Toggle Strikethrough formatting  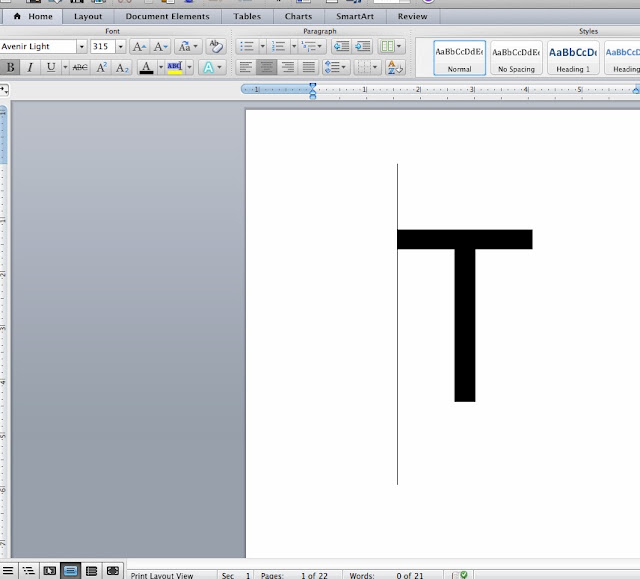tap(80, 67)
